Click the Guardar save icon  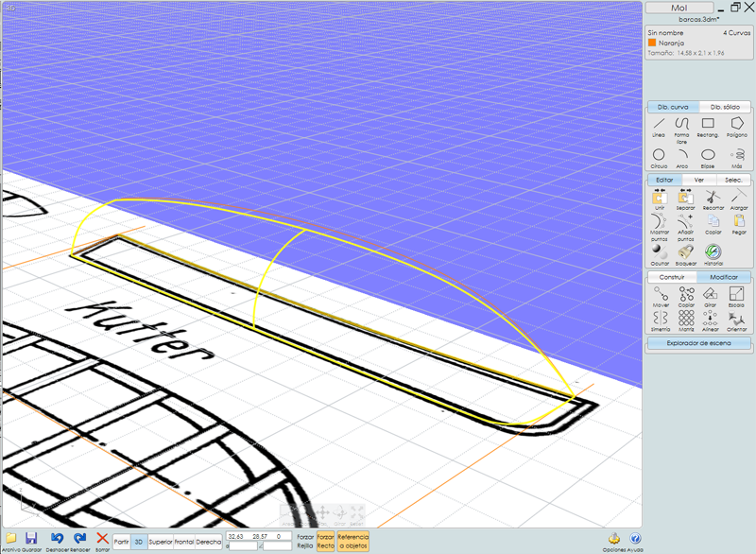31,541
